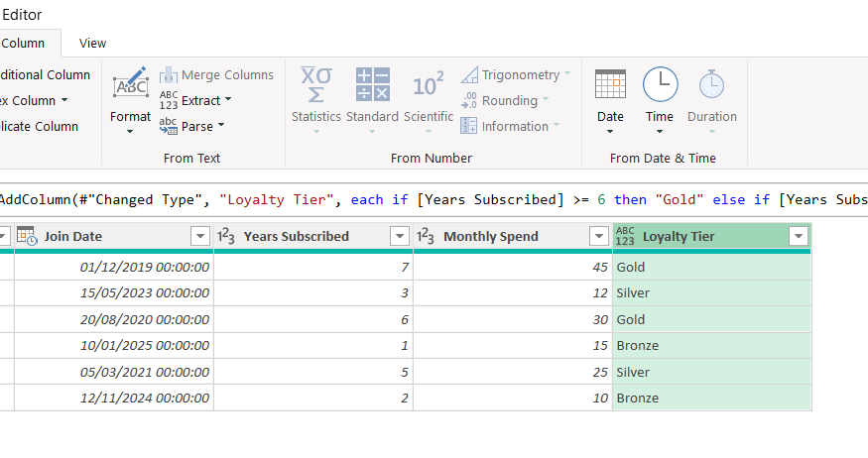The height and width of the screenshot is (458, 868).
Task: Click the Merge Columns icon
Action: [169, 75]
